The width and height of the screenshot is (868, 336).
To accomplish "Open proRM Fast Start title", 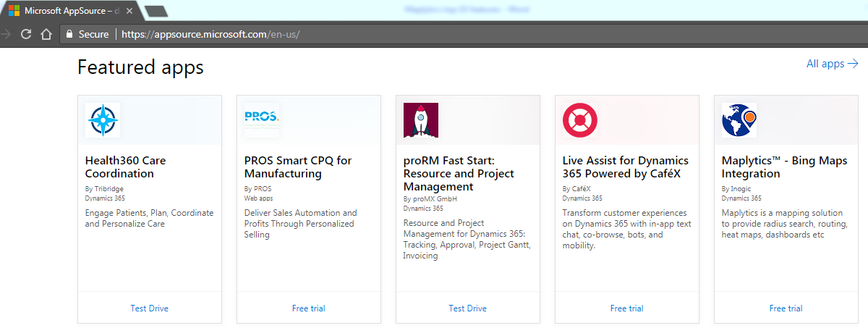I will pyautogui.click(x=459, y=174).
